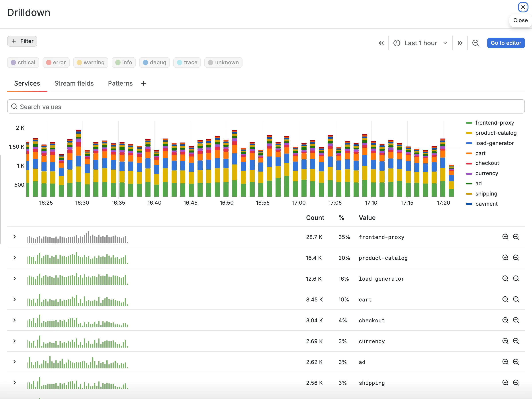Image resolution: width=532 pixels, height=399 pixels.
Task: Switch to the Patterns tab
Action: 120,83
